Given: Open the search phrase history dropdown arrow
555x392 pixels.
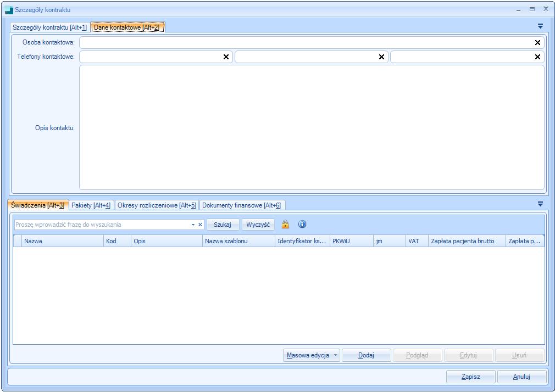Looking at the screenshot, I should coord(193,225).
